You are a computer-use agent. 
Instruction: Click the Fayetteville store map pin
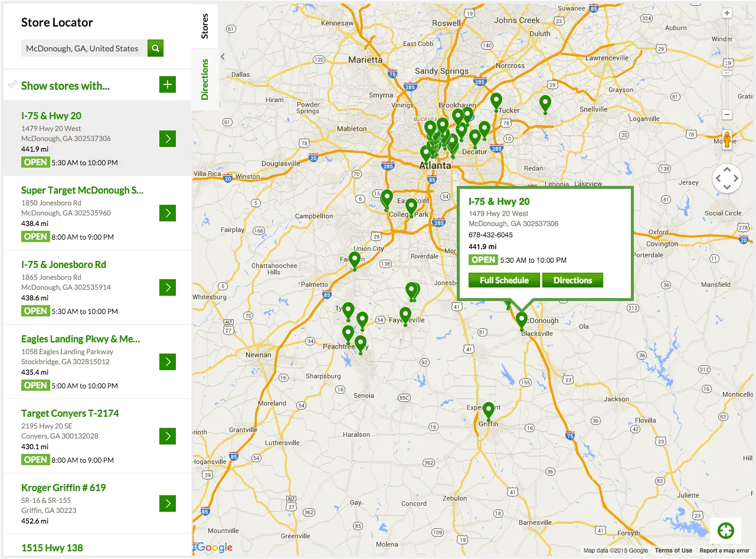pos(405,315)
